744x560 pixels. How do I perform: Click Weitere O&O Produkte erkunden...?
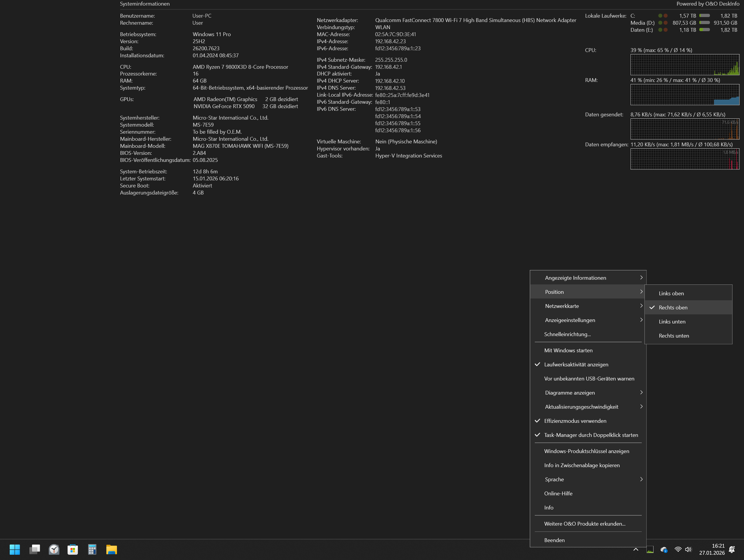[x=584, y=524]
